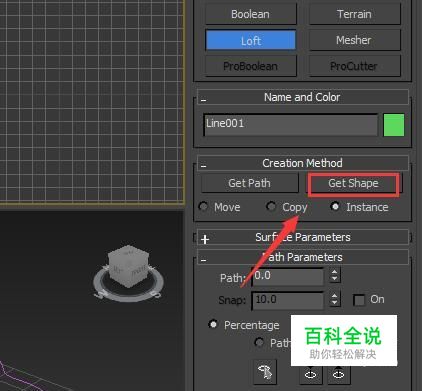Image resolution: width=422 pixels, height=391 pixels.
Task: Click the ProBoolean button
Action: point(251,66)
